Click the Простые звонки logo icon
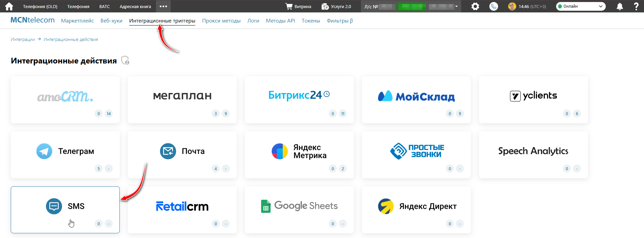The width and height of the screenshot is (644, 238). pyautogui.click(x=398, y=151)
